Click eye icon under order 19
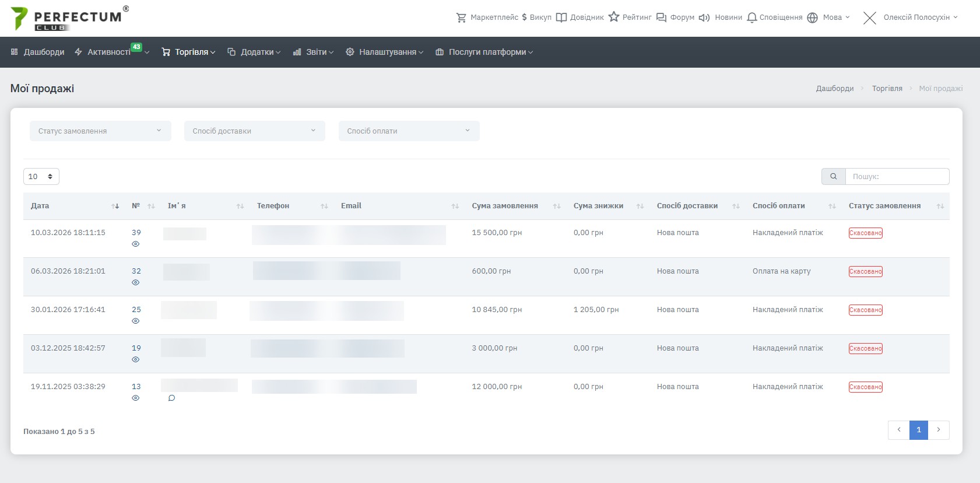This screenshot has height=483, width=980. pos(135,360)
